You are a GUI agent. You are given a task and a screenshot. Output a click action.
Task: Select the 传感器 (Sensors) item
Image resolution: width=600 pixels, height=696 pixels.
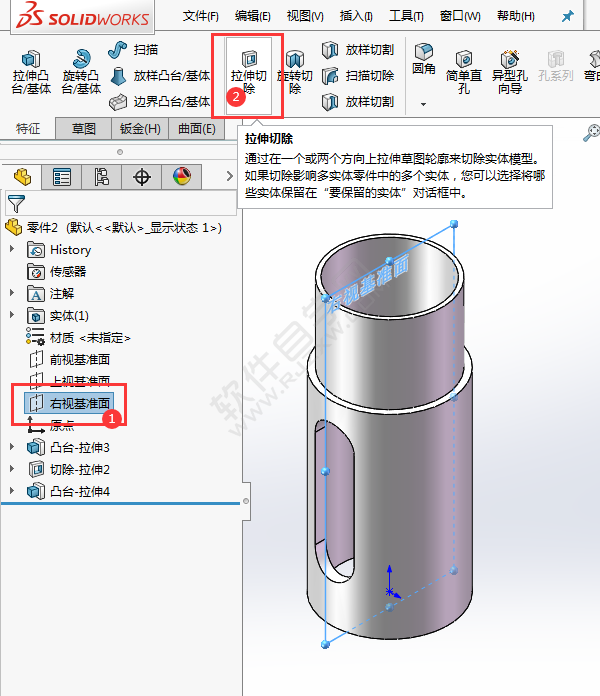pyautogui.click(x=56, y=272)
